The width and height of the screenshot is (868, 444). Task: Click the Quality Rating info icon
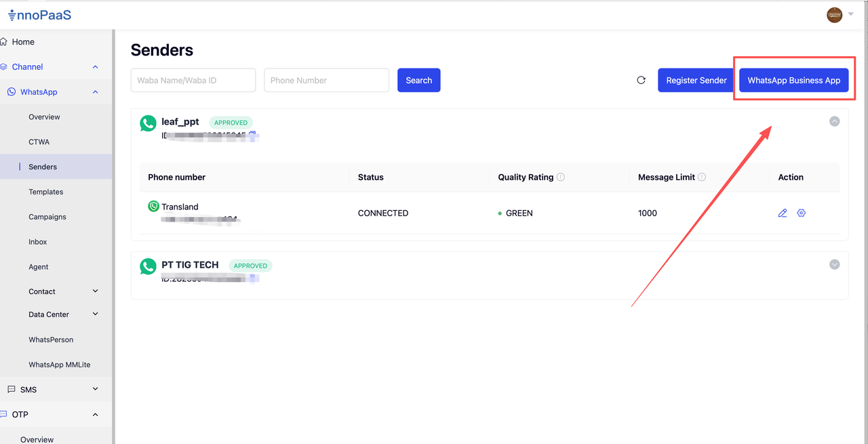coord(561,177)
